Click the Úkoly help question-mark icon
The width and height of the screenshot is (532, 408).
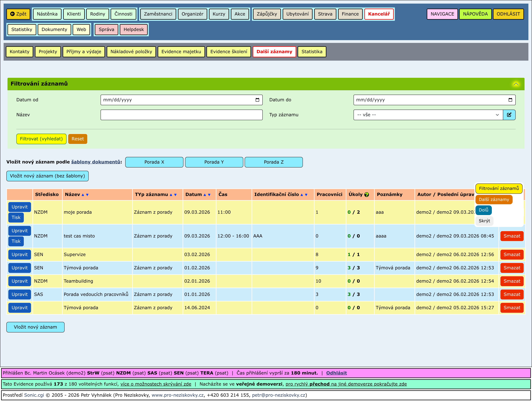(366, 195)
